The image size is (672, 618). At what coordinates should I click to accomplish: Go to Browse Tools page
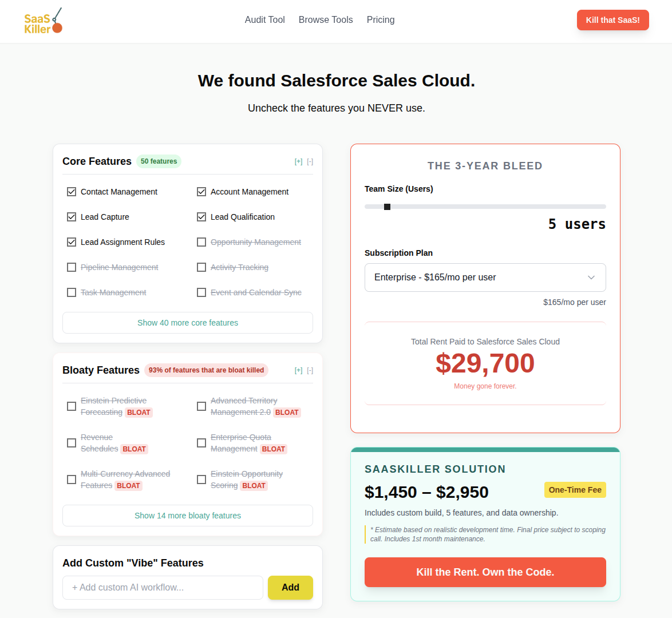(x=326, y=20)
